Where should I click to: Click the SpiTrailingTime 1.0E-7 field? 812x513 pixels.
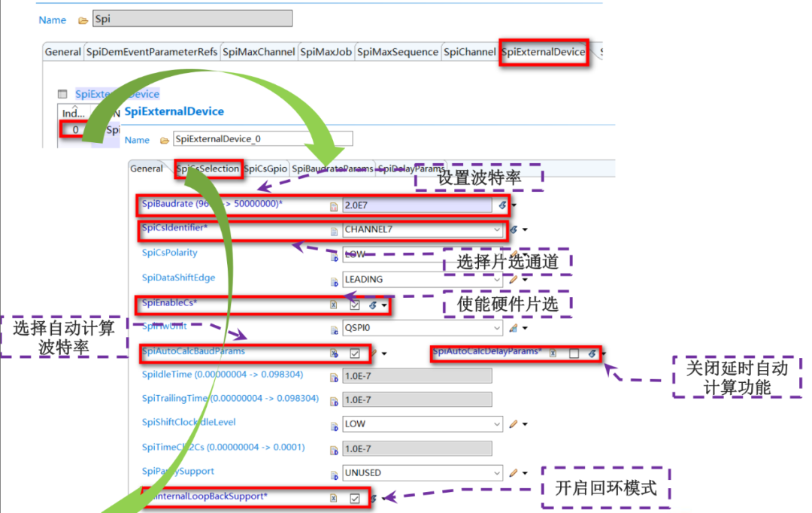(417, 400)
